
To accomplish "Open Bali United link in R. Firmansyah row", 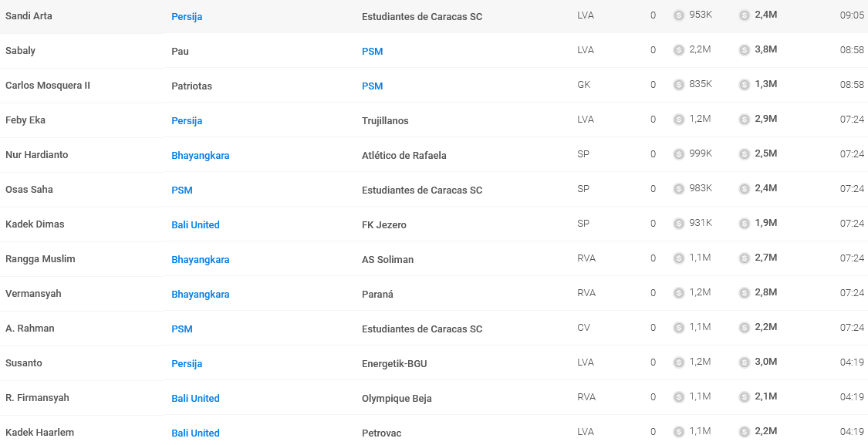I will [195, 399].
